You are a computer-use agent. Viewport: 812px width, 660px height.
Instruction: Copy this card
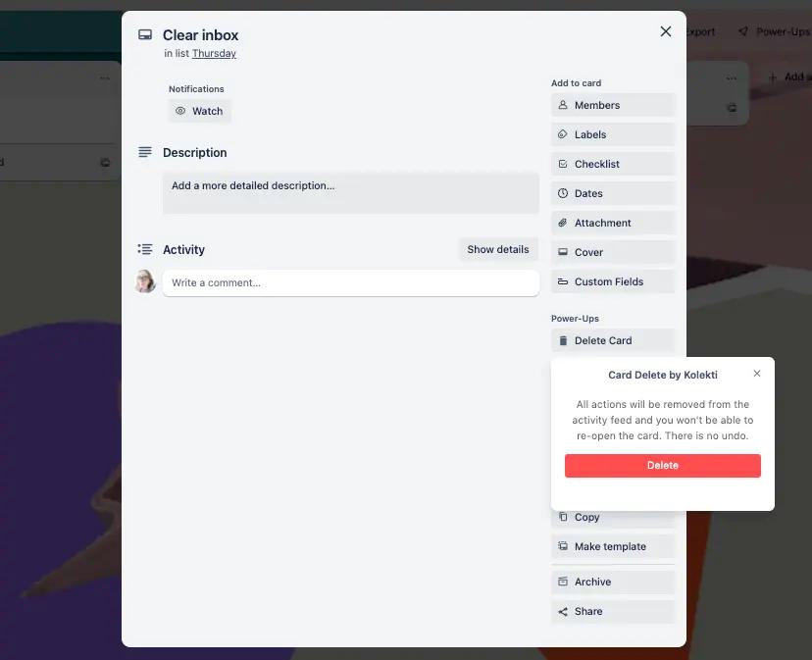tap(613, 518)
